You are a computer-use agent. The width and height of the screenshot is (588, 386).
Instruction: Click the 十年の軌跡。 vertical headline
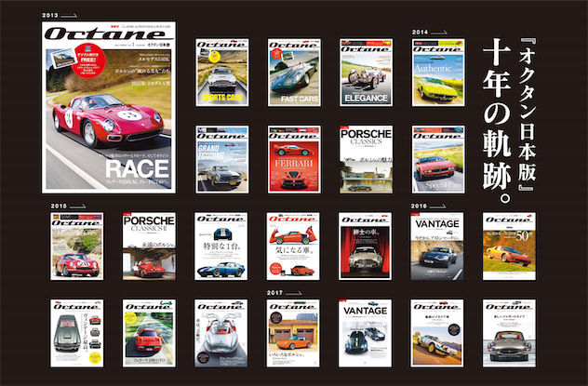click(497, 121)
